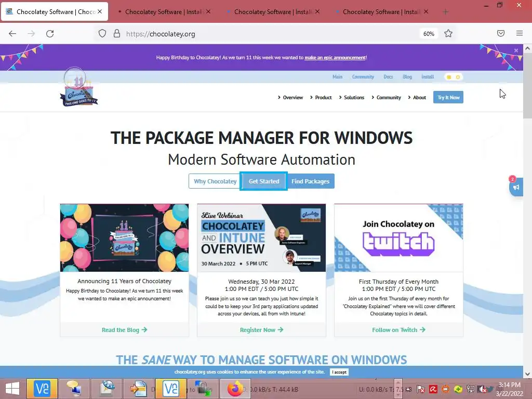
Task: Open the Docs link in top bar
Action: [388, 77]
